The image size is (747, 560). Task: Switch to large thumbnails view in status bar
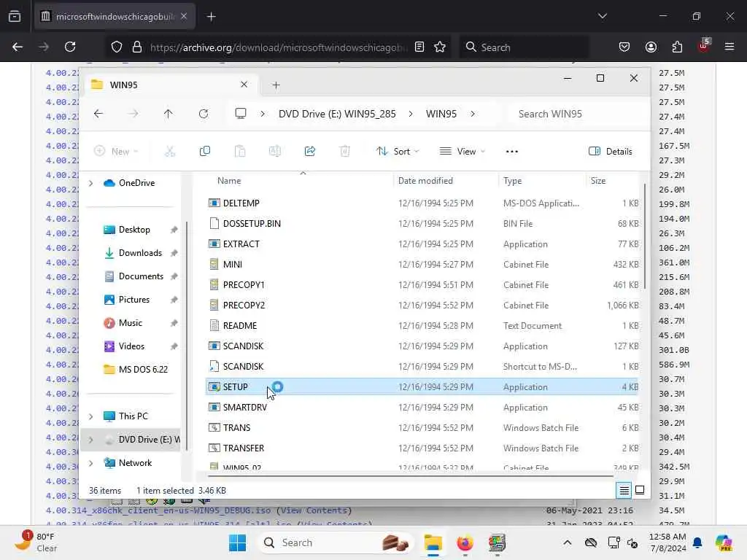tap(640, 491)
